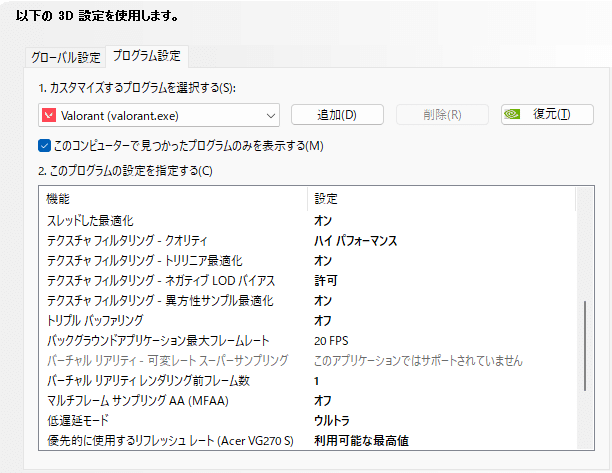Click the value 1 for レンダリング前フレーム数
Screen dimensions: 612x473
pyautogui.click(x=317, y=381)
